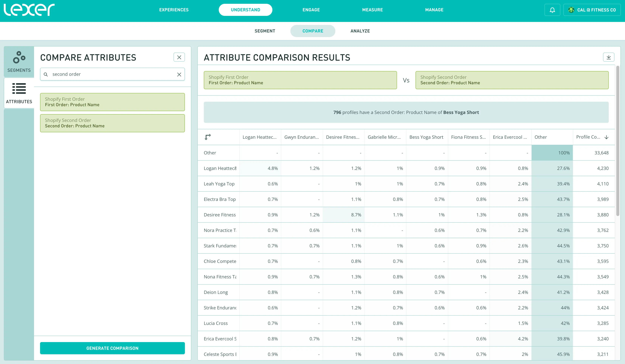Swap the comparison table axes
This screenshot has width=625, height=364.
click(208, 137)
